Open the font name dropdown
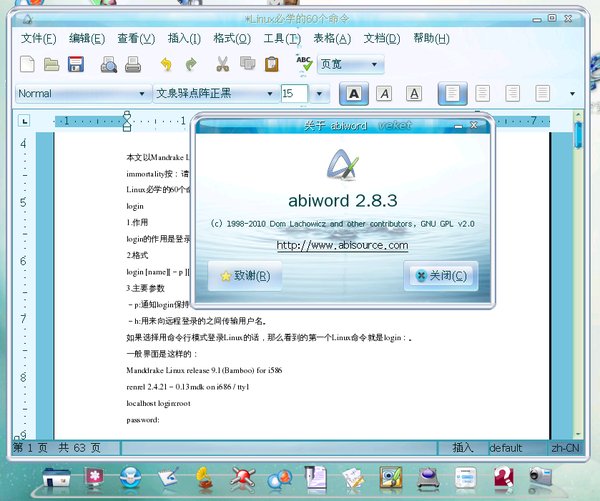Screen dimensions: 600x501 pos(215,93)
